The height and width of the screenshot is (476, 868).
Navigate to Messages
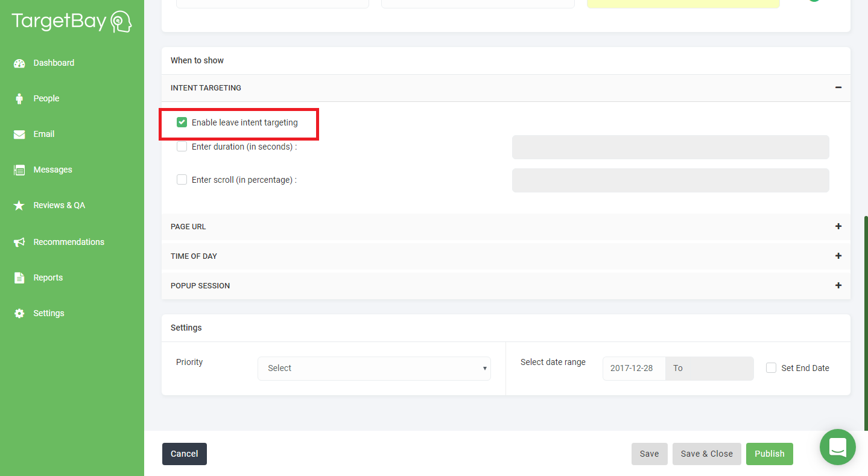[x=52, y=170]
